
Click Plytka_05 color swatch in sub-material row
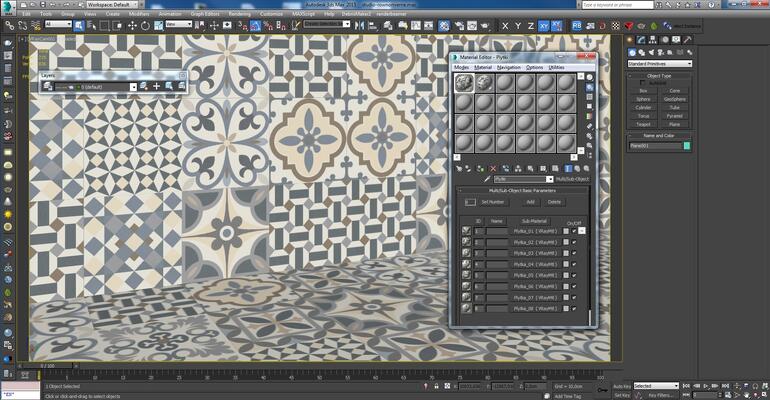pos(566,275)
